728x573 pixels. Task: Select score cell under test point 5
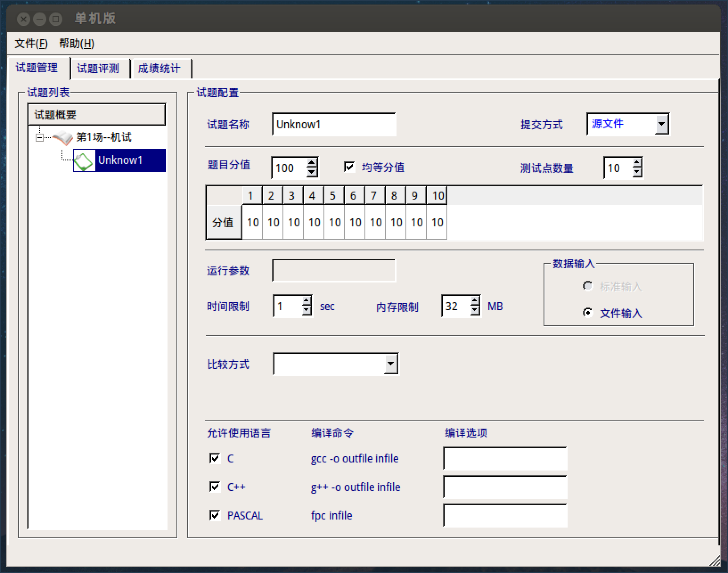click(x=334, y=222)
